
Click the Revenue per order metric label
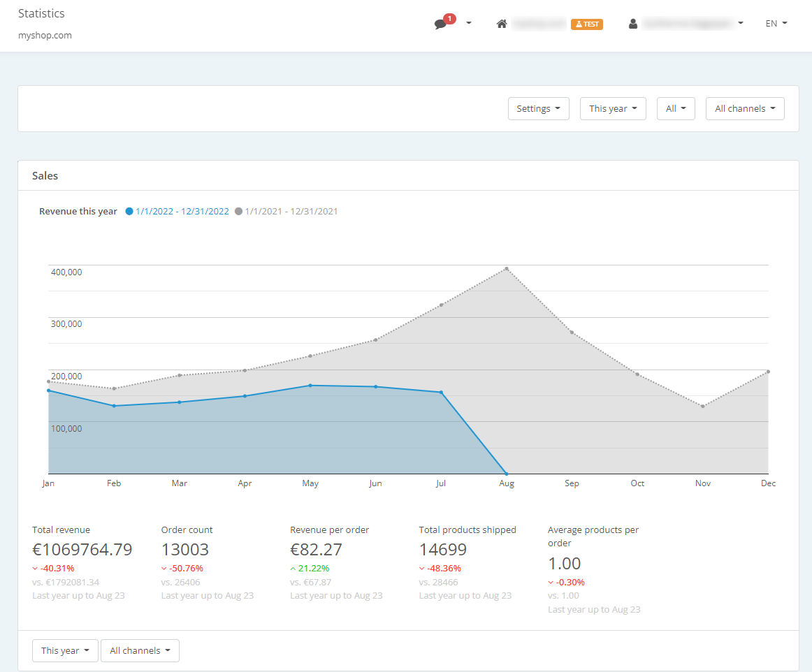pyautogui.click(x=329, y=529)
